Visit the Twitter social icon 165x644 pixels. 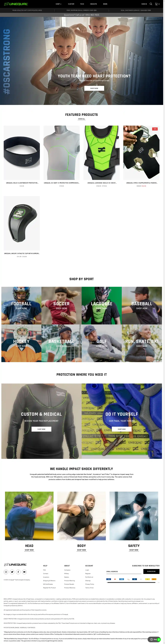pyautogui.click(x=12, y=572)
